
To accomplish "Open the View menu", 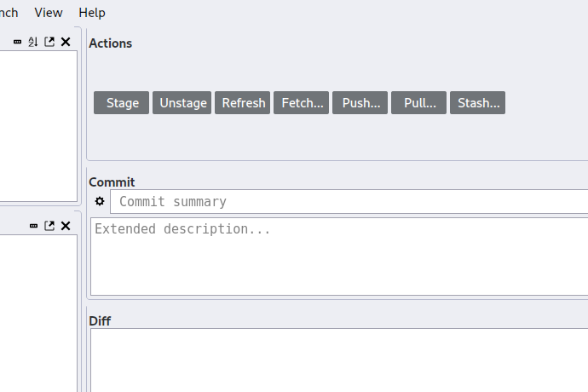I will click(x=49, y=13).
